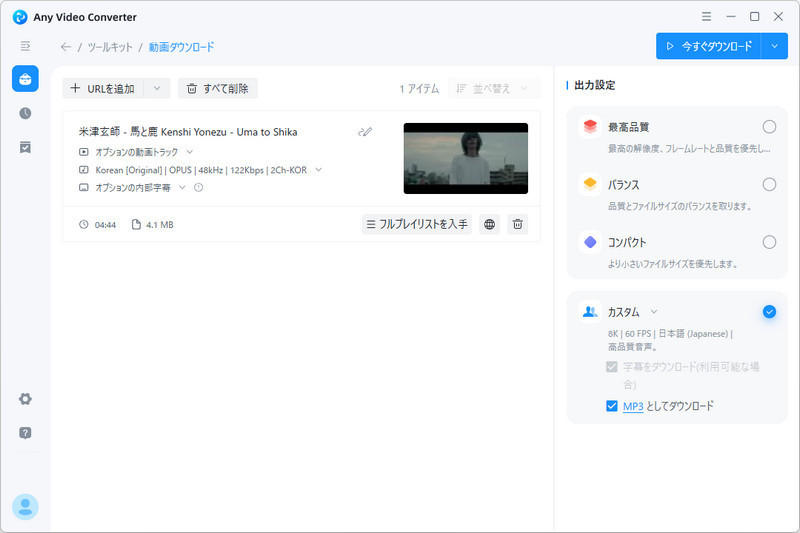Screen dimensions: 800x533
Task: Expand the Korean OPUS audio track dropdown
Action: coord(318,170)
